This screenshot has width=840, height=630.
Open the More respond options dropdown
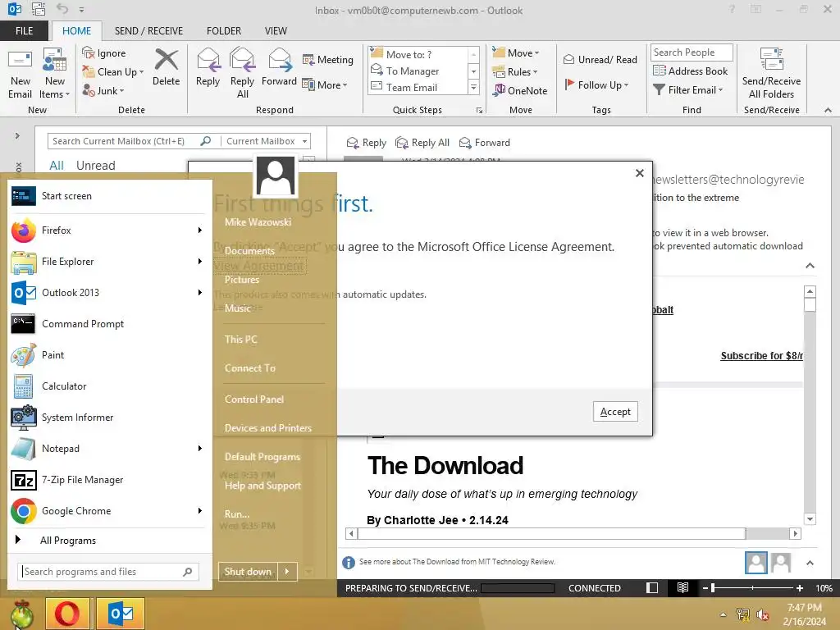point(325,85)
